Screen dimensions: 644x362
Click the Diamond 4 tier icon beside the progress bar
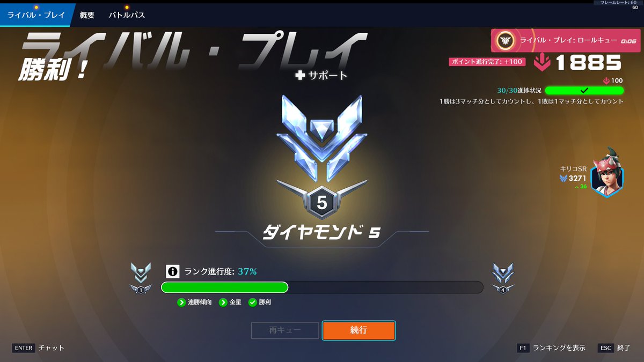[x=503, y=278]
